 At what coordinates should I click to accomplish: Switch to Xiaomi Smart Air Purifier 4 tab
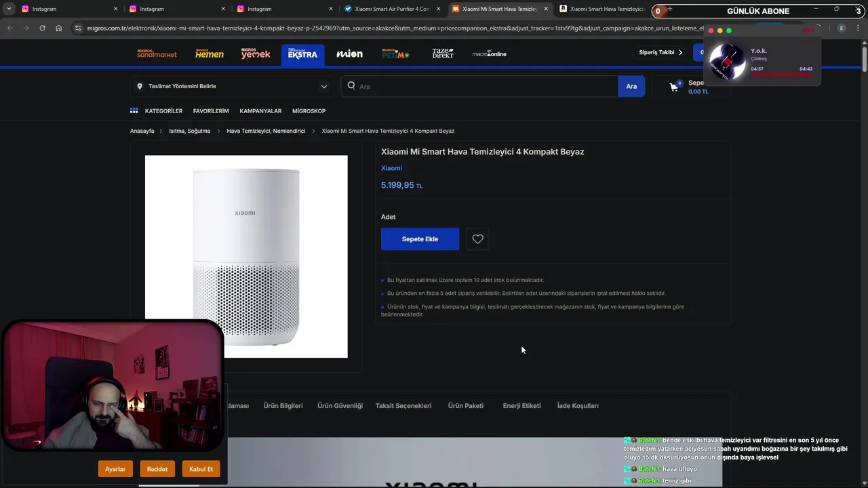click(391, 9)
